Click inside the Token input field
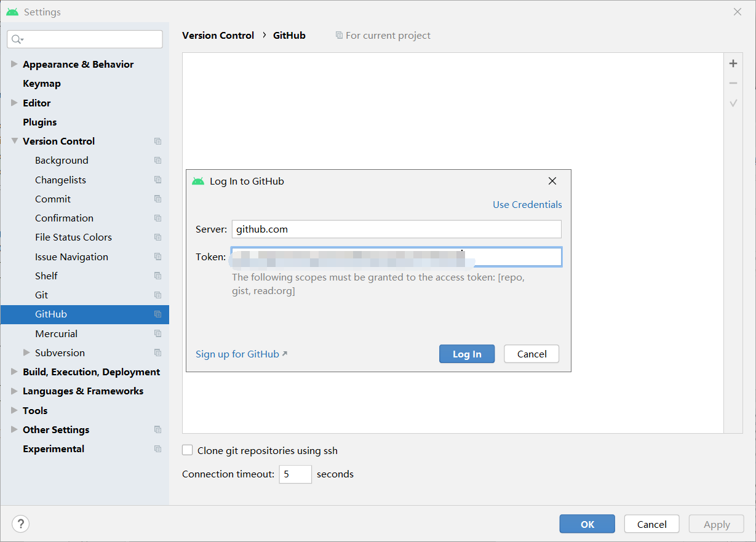The height and width of the screenshot is (542, 756). [x=396, y=257]
